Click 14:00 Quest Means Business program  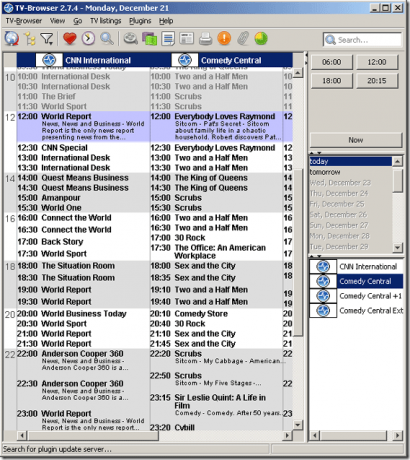[x=83, y=178]
